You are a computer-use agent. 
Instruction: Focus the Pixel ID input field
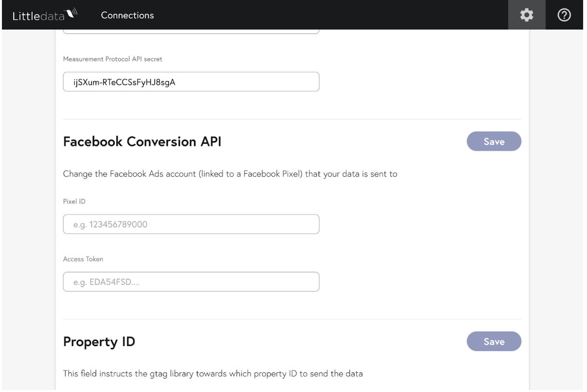[x=191, y=224]
